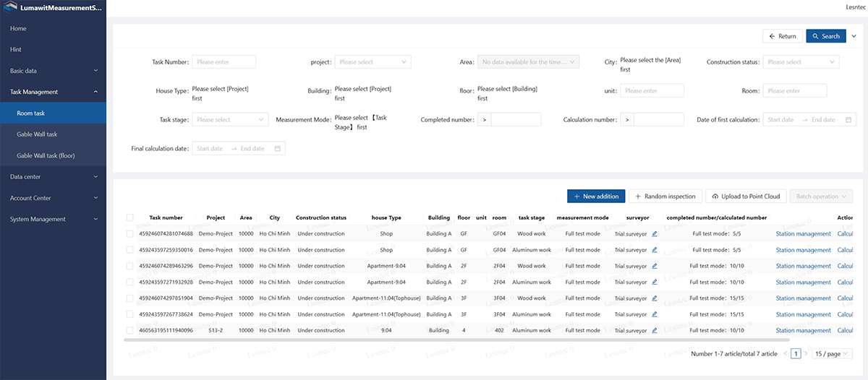This screenshot has width=868, height=380.
Task: Click the previous page arrow in pagination
Action: pyautogui.click(x=785, y=354)
